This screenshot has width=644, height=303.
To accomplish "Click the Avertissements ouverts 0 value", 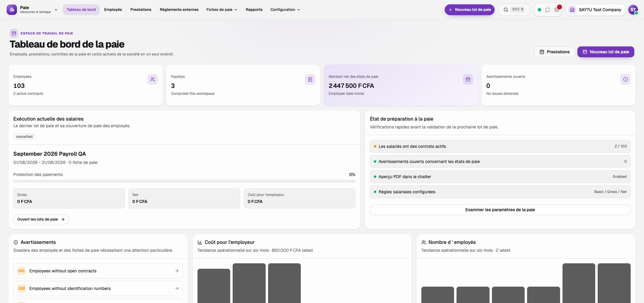I will tap(488, 86).
